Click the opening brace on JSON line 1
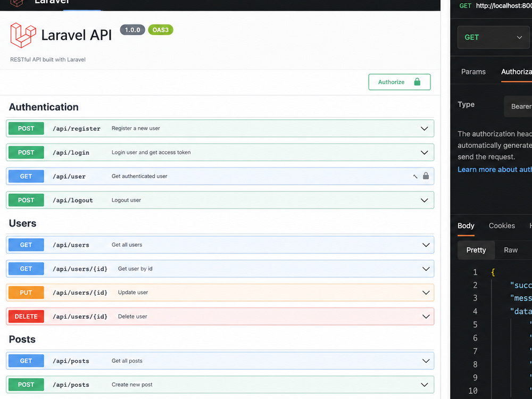The image size is (532, 399). click(493, 272)
